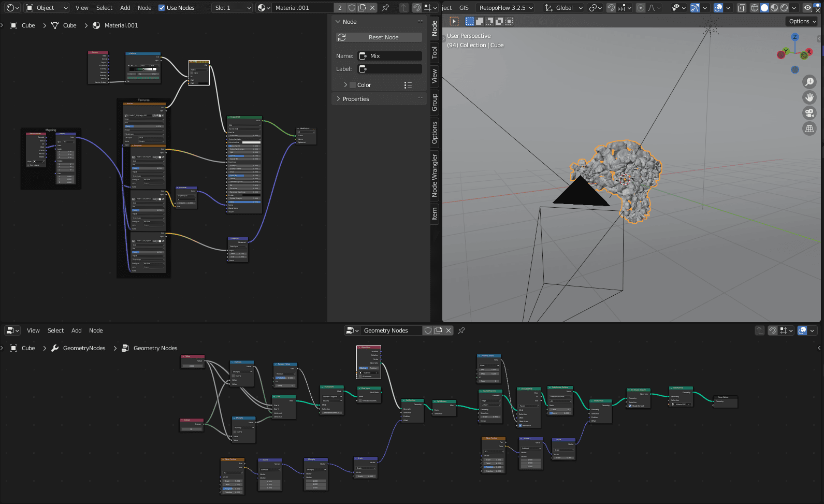Screen dimensions: 824x504
Task: Switch to solid viewport shading
Action: click(x=764, y=8)
